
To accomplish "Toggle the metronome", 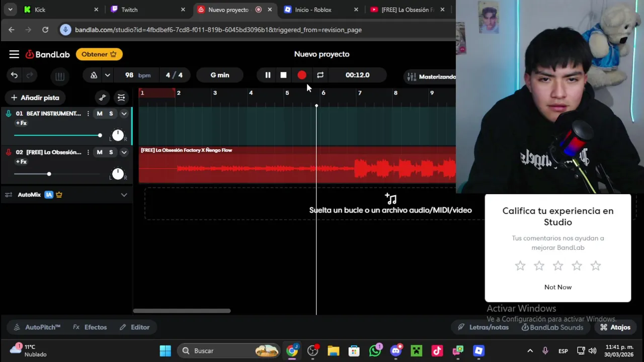I will [94, 75].
